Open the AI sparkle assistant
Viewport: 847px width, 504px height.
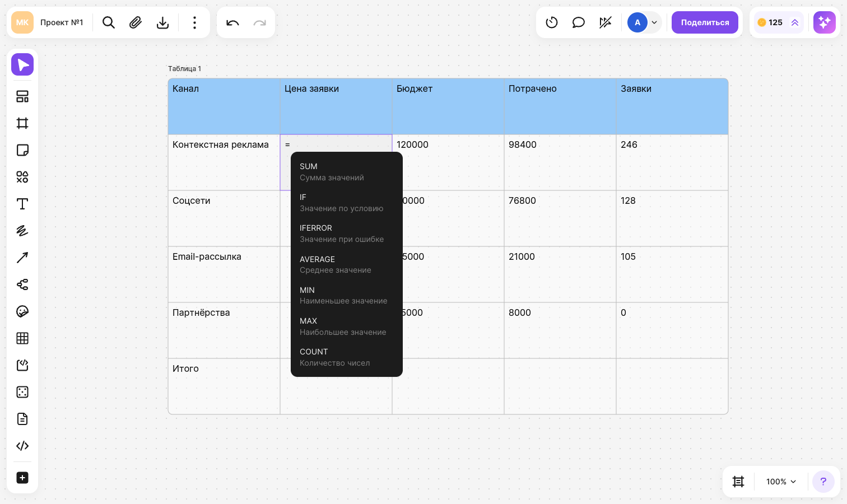click(825, 22)
